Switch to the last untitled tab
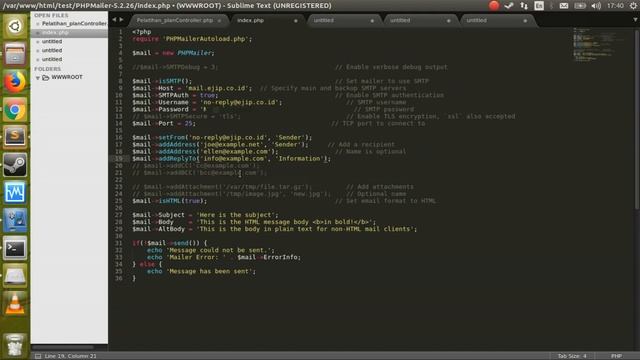 pyautogui.click(x=477, y=20)
